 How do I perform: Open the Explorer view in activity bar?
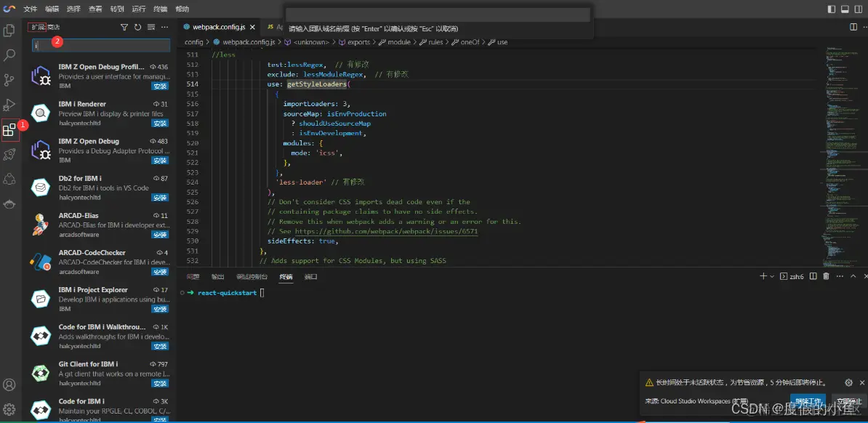coord(9,30)
